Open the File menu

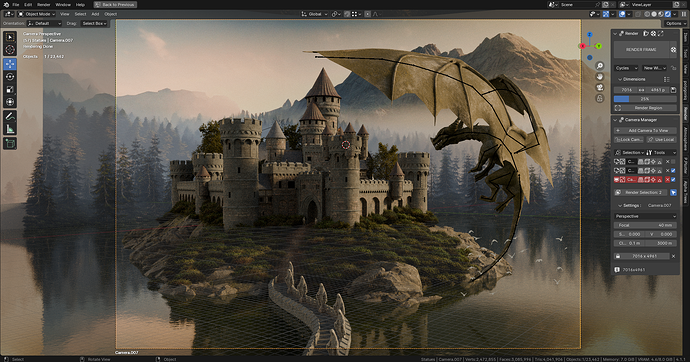point(16,4)
